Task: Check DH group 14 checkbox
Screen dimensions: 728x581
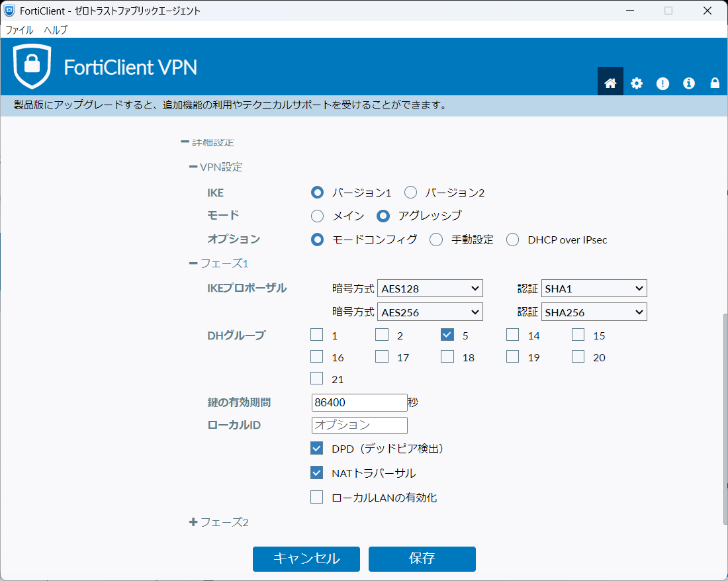Action: (512, 335)
